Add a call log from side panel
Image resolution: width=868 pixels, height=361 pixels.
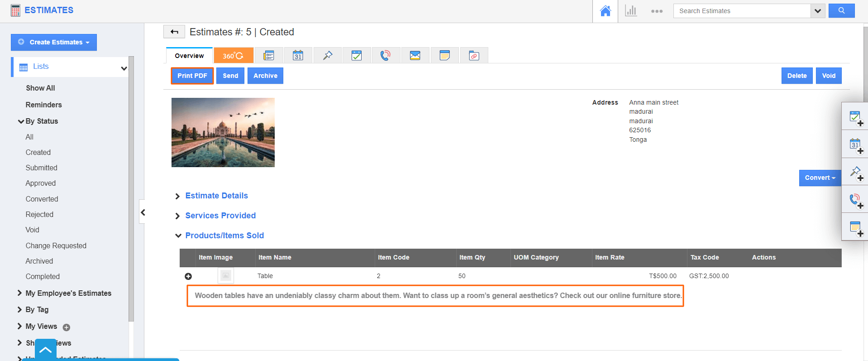tap(856, 201)
